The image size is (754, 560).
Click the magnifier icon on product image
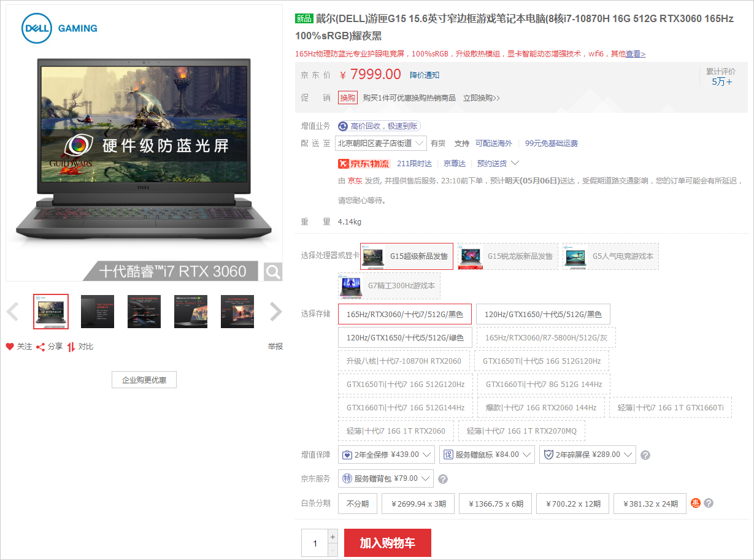tap(273, 271)
